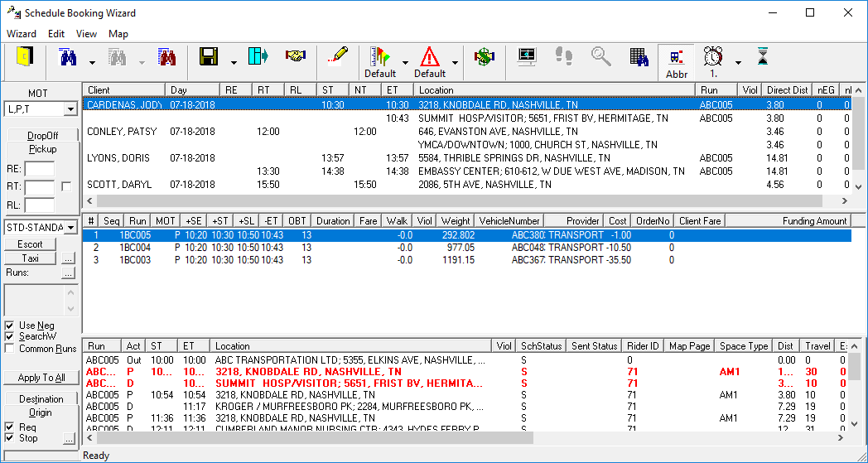868x463 pixels.
Task: Open the Edit menu
Action: [x=56, y=34]
